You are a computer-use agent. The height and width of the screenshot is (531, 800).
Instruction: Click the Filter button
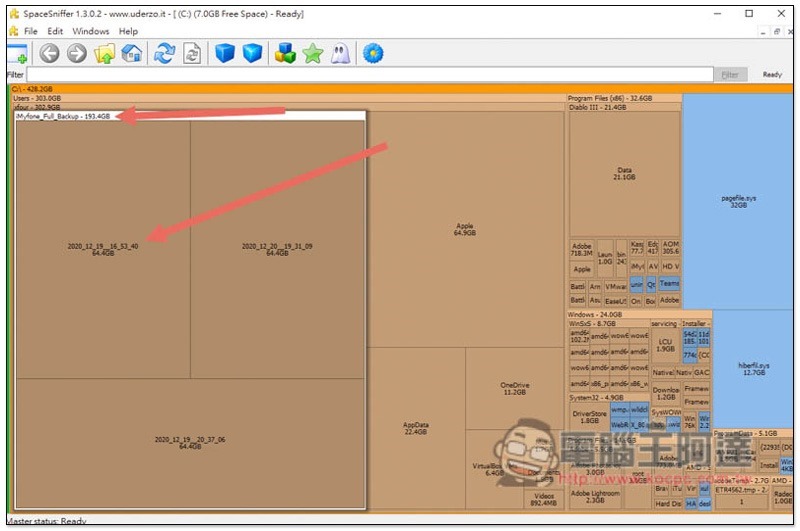(x=729, y=75)
